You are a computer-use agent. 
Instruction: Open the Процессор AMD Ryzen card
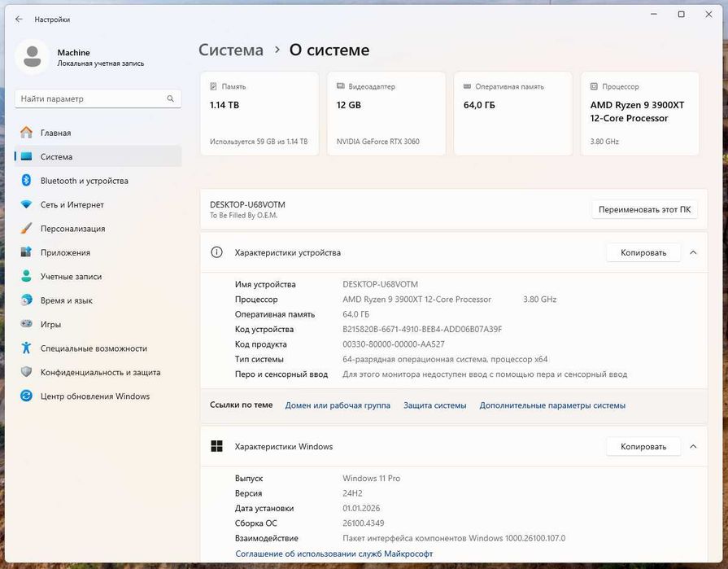[x=640, y=113]
